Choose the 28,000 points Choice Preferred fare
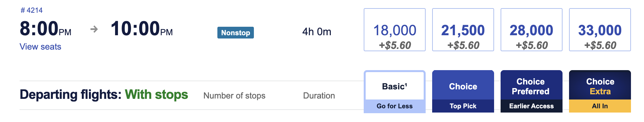The width and height of the screenshot is (644, 122). (532, 30)
